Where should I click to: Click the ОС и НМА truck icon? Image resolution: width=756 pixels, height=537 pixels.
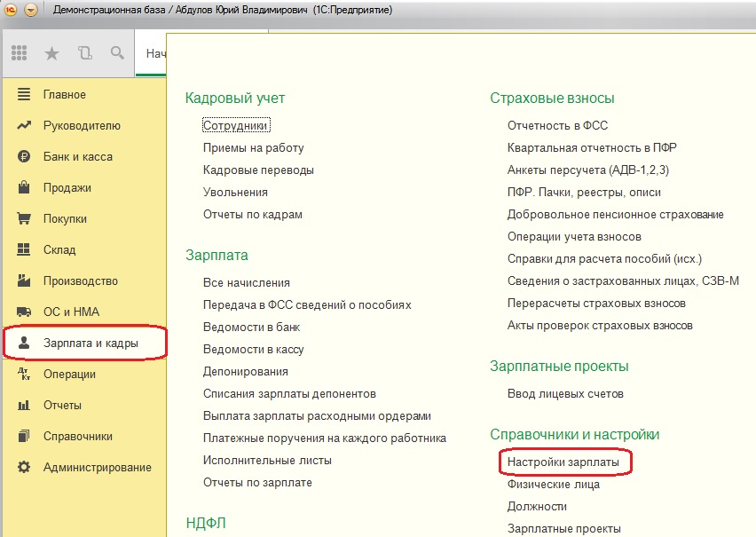tap(24, 312)
